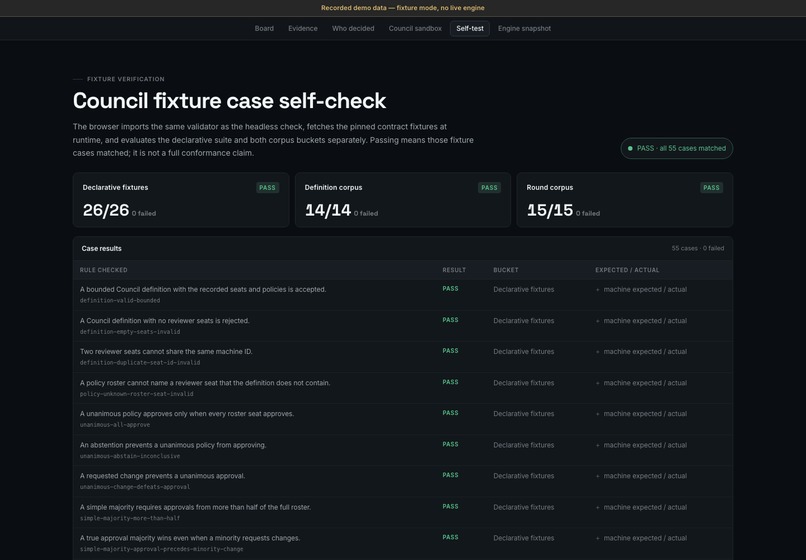Click Declarative fixtures bucket in unanimous-abstain-inconclusive row
Viewport: 806px width, 560px height.
pos(524,445)
